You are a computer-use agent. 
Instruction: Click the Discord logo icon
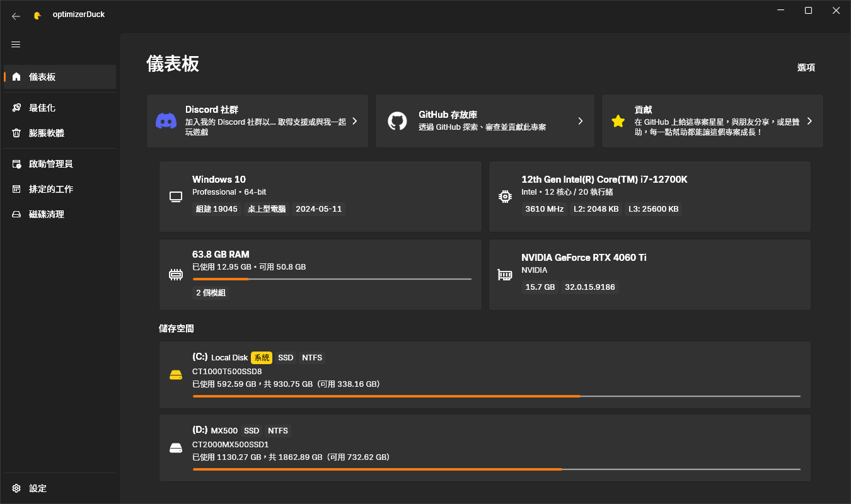[x=166, y=121]
